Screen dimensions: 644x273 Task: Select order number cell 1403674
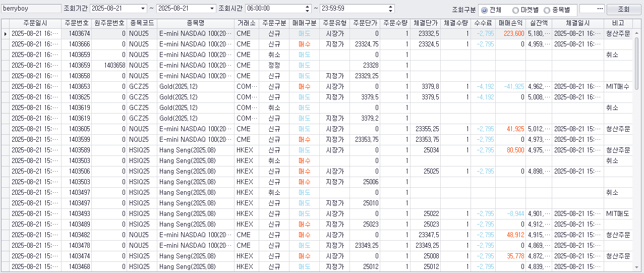pyautogui.click(x=77, y=33)
